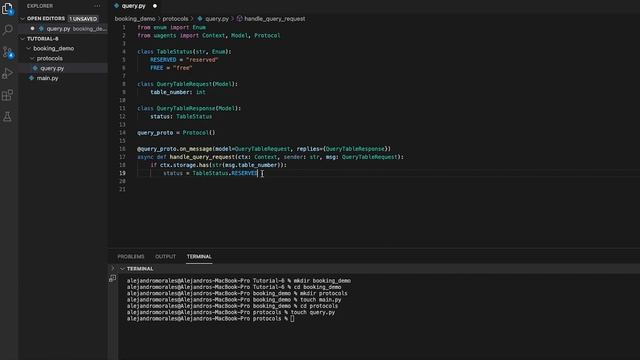
Task: Open Explorer panel more actions ellipsis
Action: click(x=97, y=6)
